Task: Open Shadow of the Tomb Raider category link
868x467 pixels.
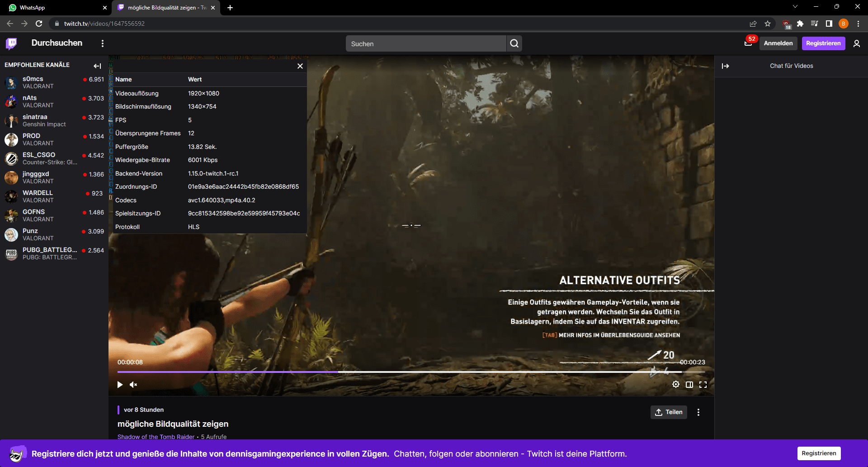Action: coord(156,437)
